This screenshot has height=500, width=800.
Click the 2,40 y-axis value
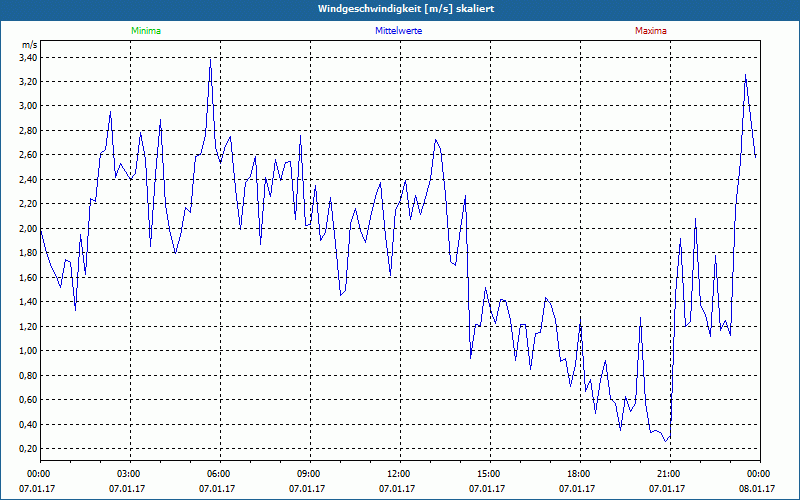pyautogui.click(x=28, y=180)
